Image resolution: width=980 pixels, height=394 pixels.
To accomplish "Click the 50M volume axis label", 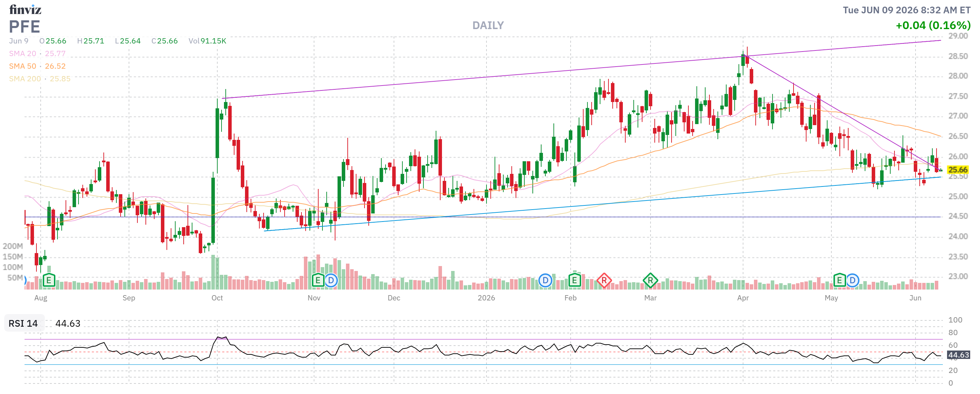I will (x=15, y=278).
